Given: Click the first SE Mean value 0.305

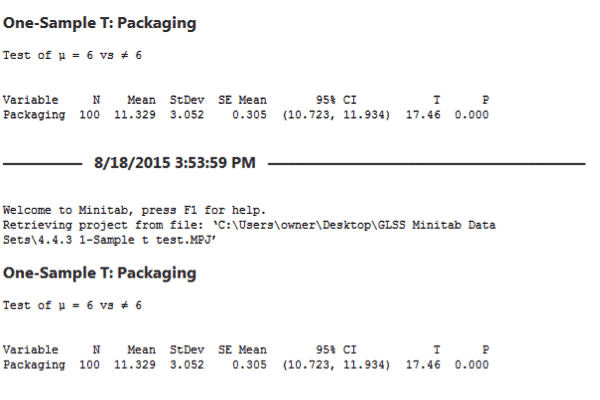Looking at the screenshot, I should point(249,115).
